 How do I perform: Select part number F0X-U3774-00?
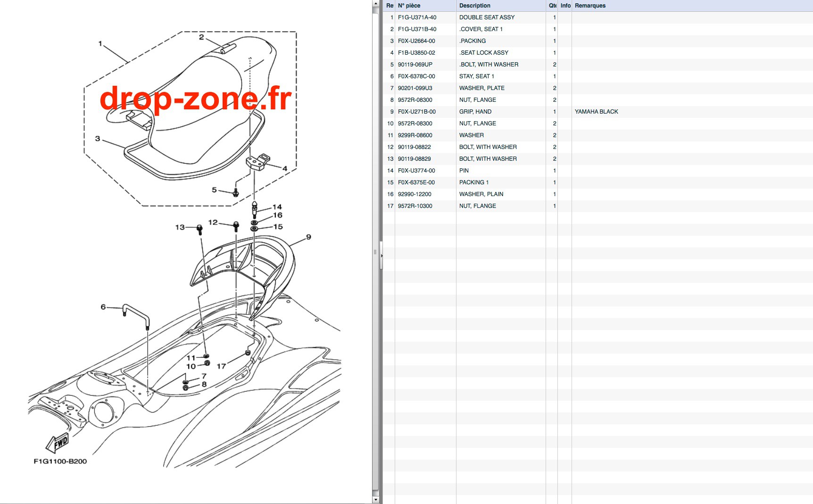pyautogui.click(x=416, y=171)
